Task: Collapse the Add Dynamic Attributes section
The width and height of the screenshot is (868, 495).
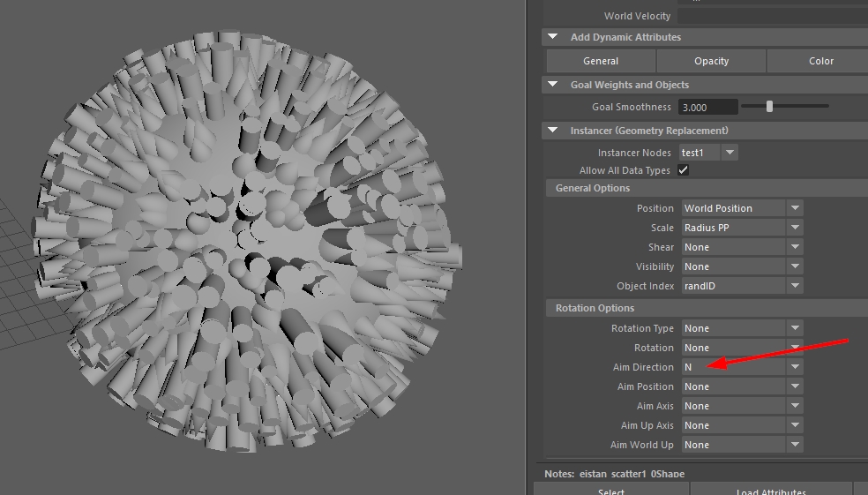Action: pyautogui.click(x=552, y=37)
